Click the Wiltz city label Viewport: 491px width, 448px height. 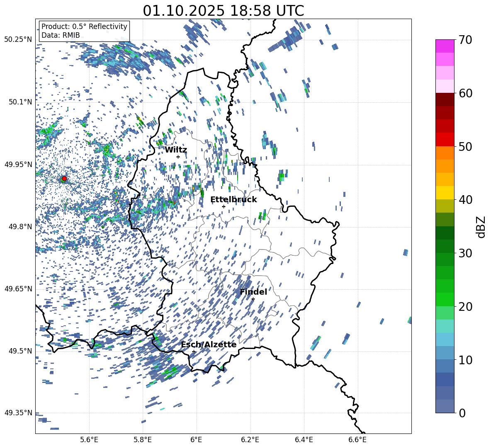click(176, 150)
